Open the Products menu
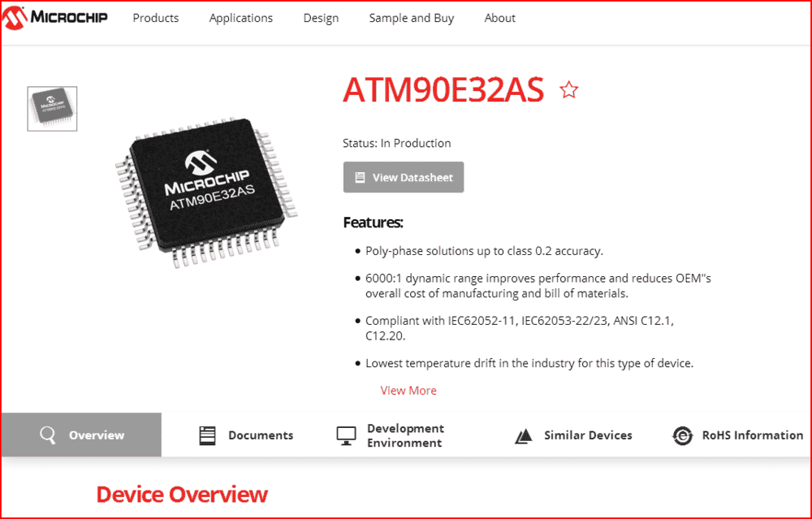Viewport: 812px width, 519px height. tap(156, 18)
